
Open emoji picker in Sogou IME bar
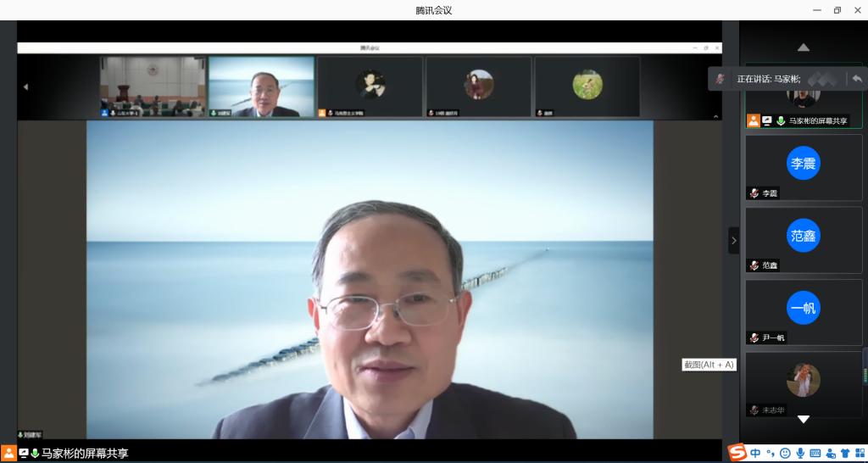pyautogui.click(x=785, y=453)
